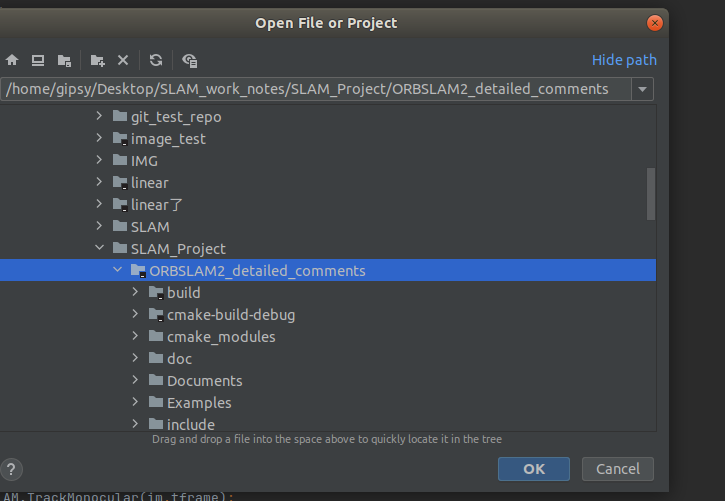Collapse the ORBSLAM2_detailed_comments folder
Image resolution: width=725 pixels, height=501 pixels.
click(117, 269)
